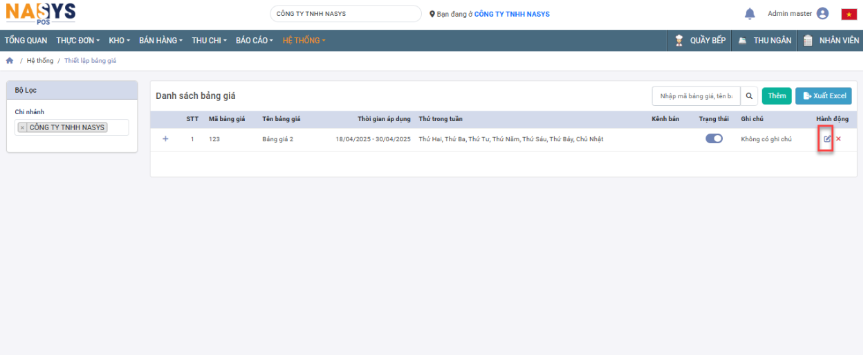Open QUẦY BẾP kitchen screen
Viewport: 868px width, 355px height.
click(701, 41)
